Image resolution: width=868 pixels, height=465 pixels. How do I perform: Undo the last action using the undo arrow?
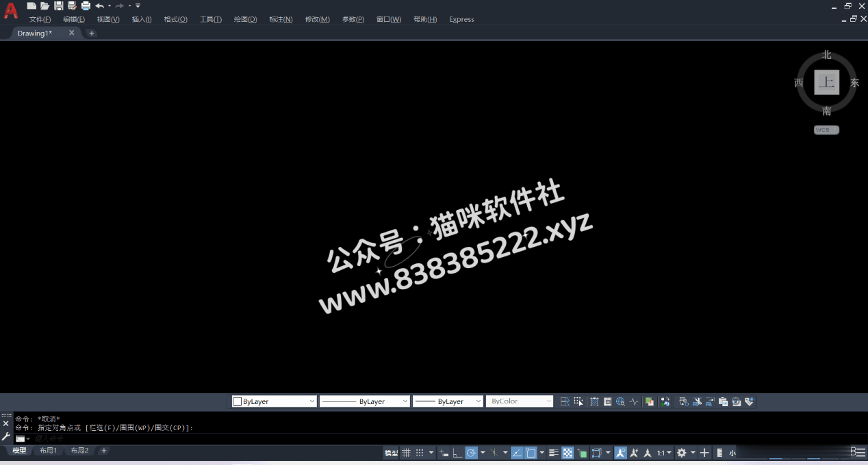click(x=99, y=5)
